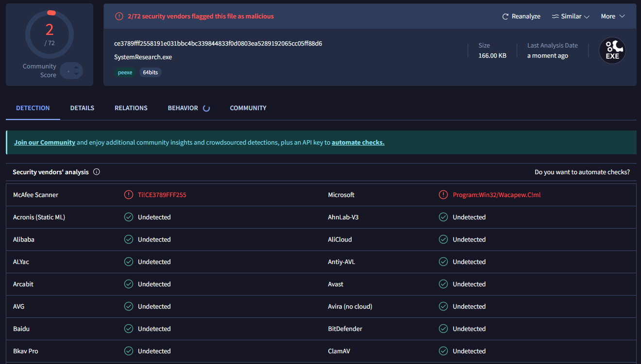Open the More dropdown menu
Viewport: 641px width, 364px height.
coord(612,17)
